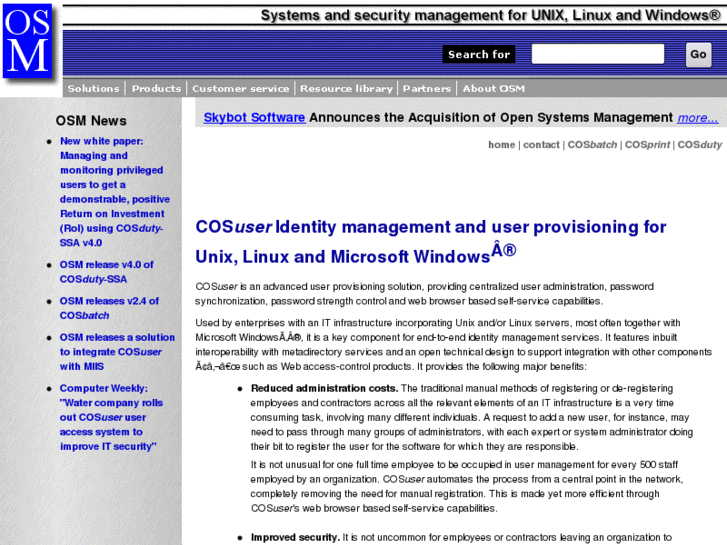Open the COSbatch product link
727x545 pixels.
point(592,145)
